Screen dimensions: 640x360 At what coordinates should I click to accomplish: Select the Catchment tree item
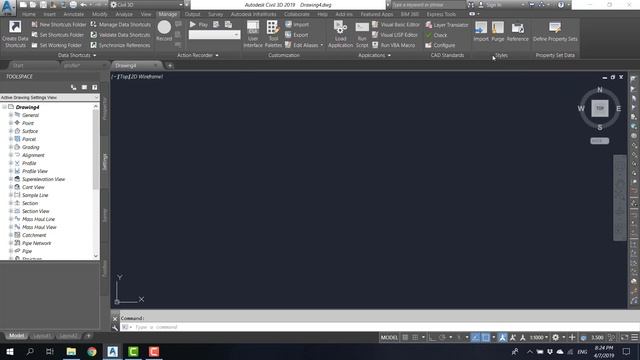coord(34,235)
